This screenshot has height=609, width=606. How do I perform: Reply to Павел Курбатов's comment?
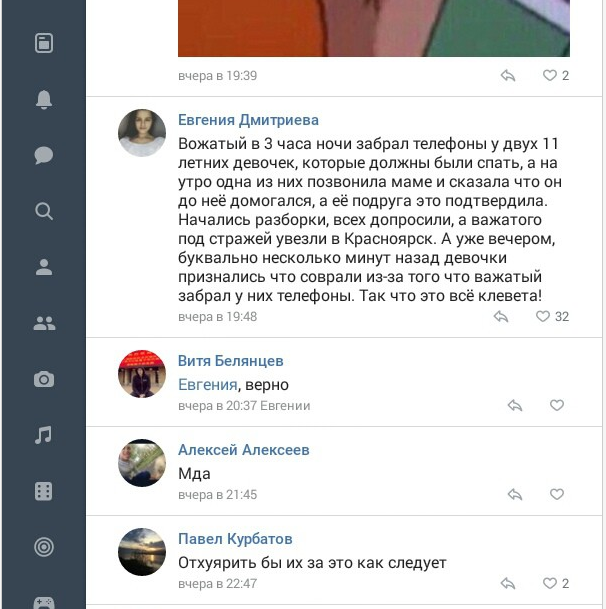(x=508, y=583)
